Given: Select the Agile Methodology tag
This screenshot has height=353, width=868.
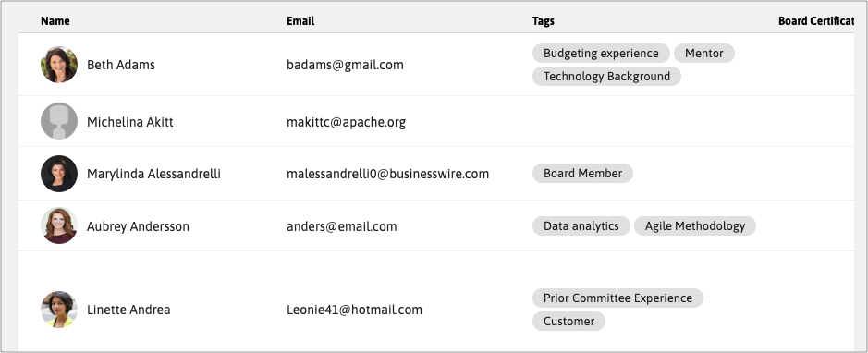Looking at the screenshot, I should [x=695, y=225].
